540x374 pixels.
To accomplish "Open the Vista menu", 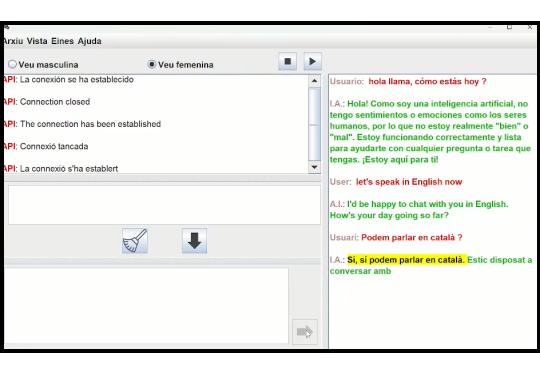I will (37, 41).
